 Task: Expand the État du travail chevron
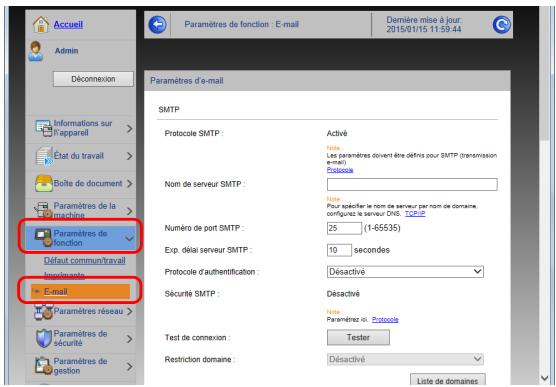129,156
